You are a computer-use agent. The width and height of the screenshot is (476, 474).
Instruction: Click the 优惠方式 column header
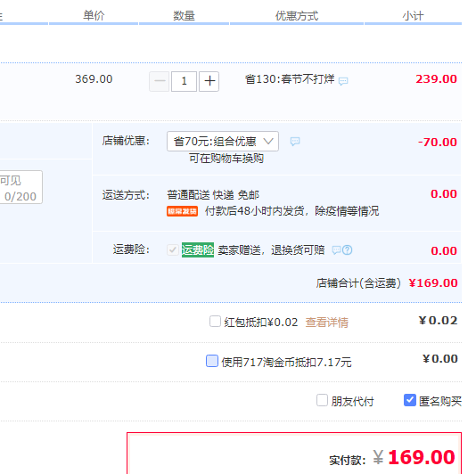click(297, 16)
